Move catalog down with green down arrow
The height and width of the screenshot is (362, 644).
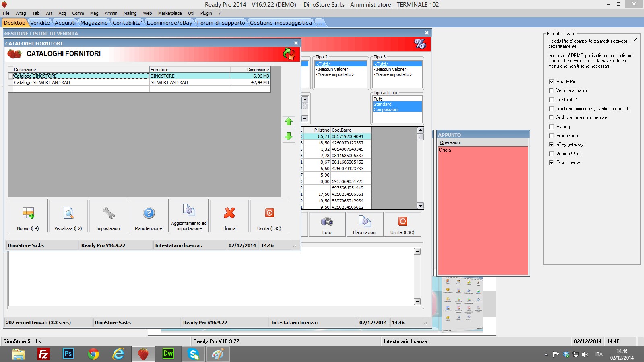click(289, 136)
